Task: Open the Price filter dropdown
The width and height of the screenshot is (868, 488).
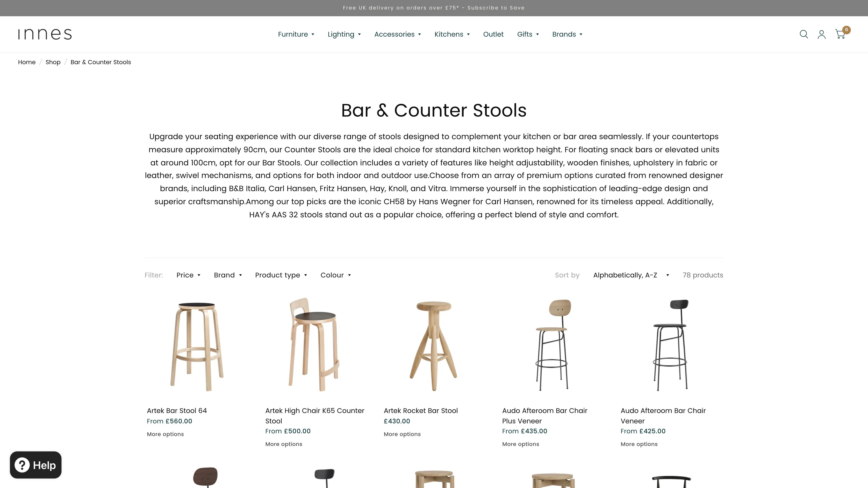Action: (188, 275)
